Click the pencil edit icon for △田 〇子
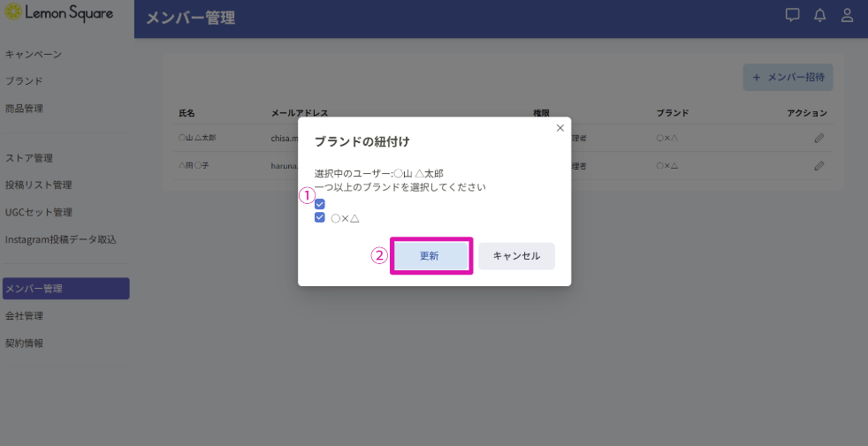The image size is (868, 446). pyautogui.click(x=819, y=165)
